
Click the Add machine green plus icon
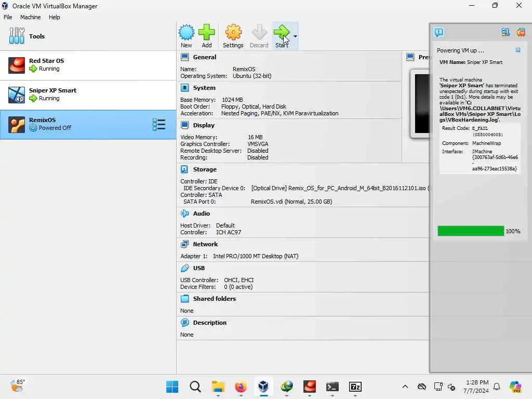(207, 36)
